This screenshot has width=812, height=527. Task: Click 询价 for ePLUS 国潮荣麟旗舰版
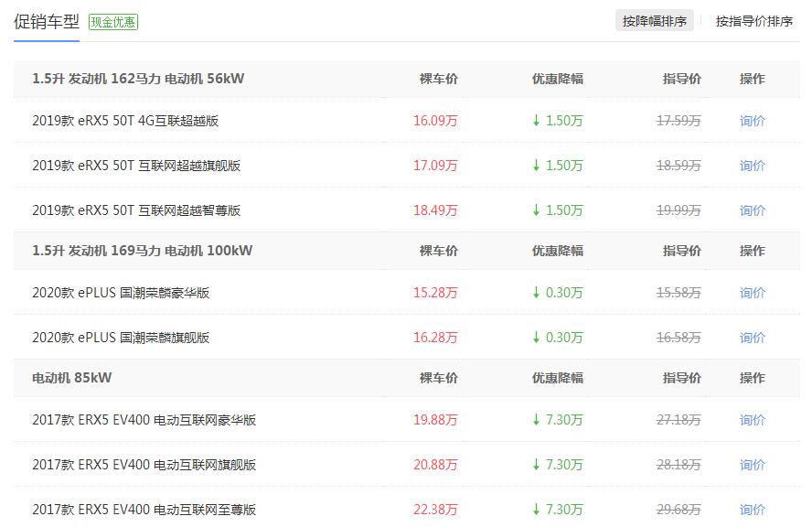click(x=752, y=338)
